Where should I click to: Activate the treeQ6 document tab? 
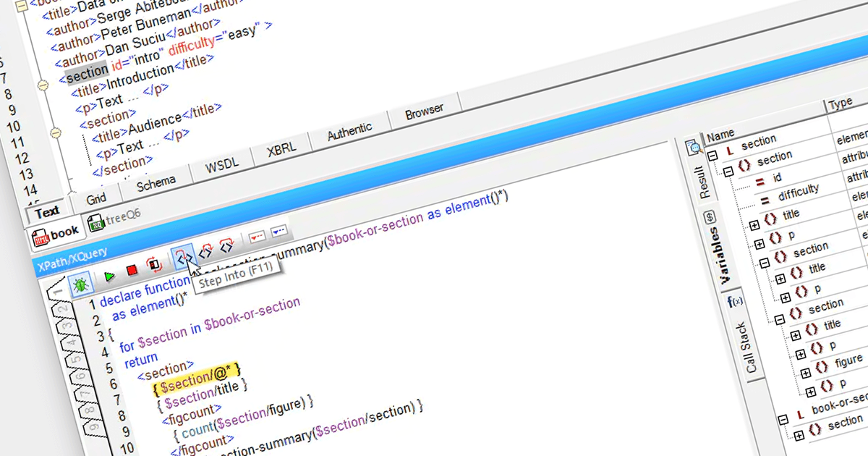pos(114,218)
